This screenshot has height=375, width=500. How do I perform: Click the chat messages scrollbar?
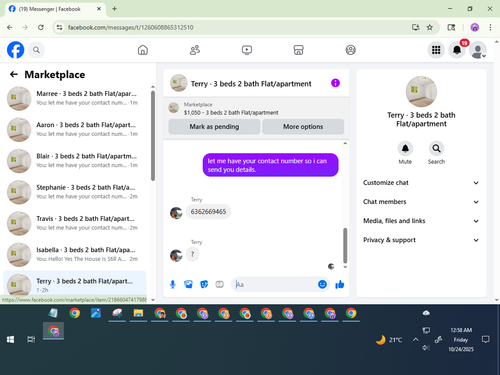click(345, 246)
